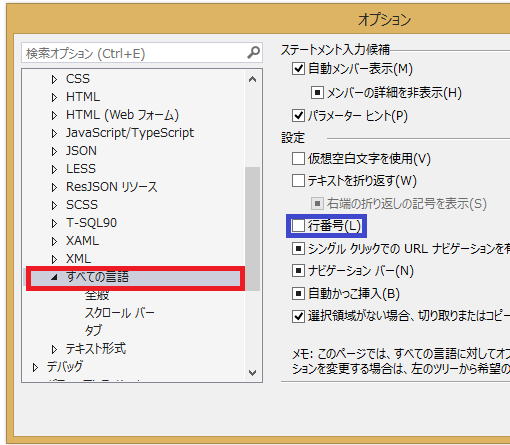Enable the 行番号(L) checkbox
Image resolution: width=510 pixels, height=445 pixels.
coord(298,226)
